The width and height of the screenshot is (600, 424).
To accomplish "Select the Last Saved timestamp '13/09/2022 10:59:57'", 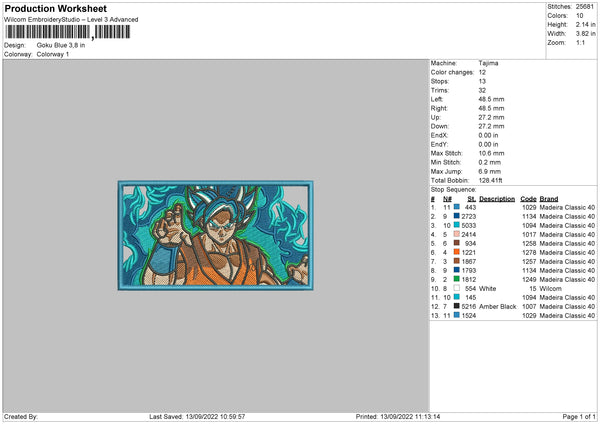I will pos(215,417).
